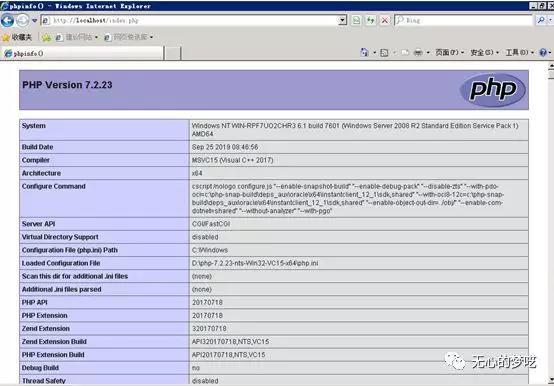Open the Page (页面) menu
This screenshot has height=386, width=554.
coord(449,53)
